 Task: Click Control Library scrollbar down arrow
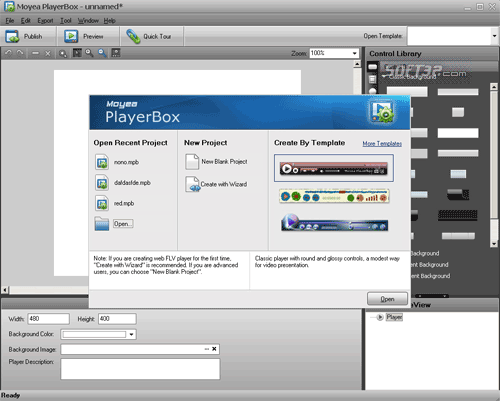494,244
